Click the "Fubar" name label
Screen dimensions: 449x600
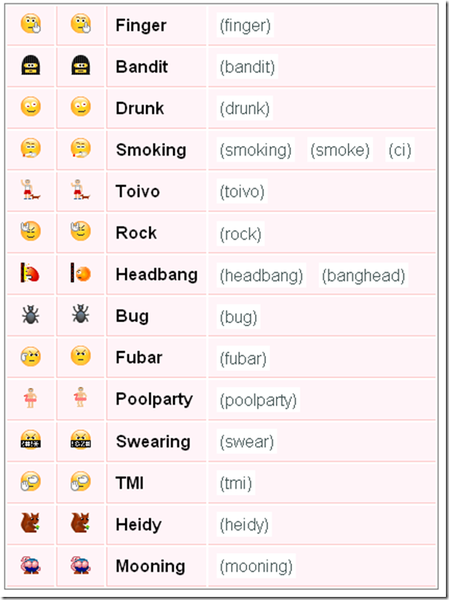click(x=139, y=357)
